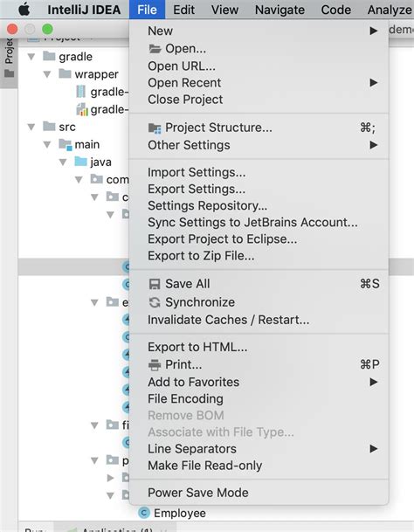414x532 pixels.
Task: Click the Synchronize refresh icon
Action: point(155,302)
